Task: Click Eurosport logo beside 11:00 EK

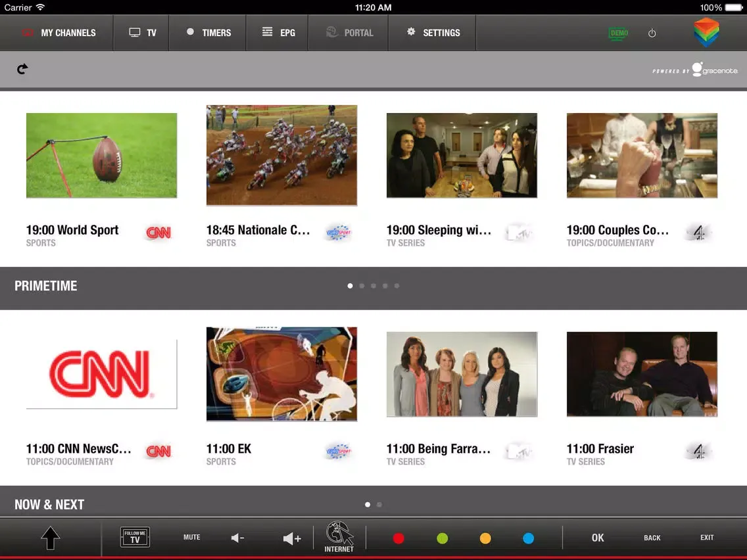Action: pyautogui.click(x=338, y=451)
